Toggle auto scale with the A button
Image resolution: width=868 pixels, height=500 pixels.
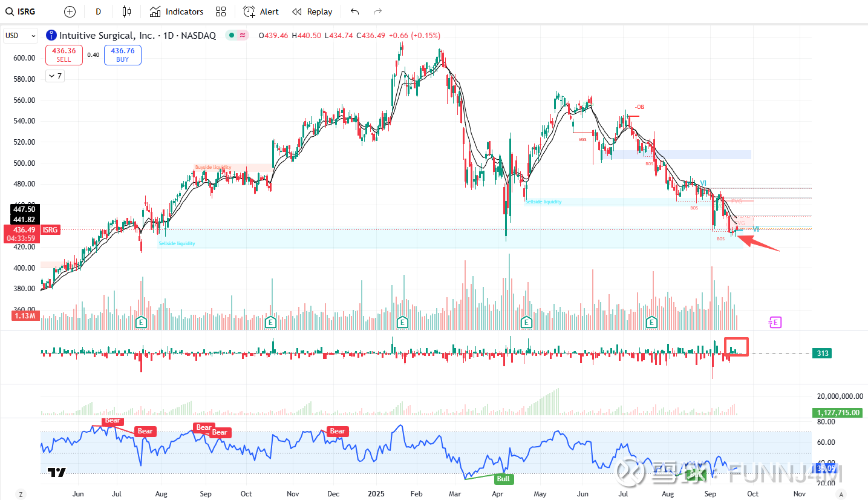coord(841,494)
